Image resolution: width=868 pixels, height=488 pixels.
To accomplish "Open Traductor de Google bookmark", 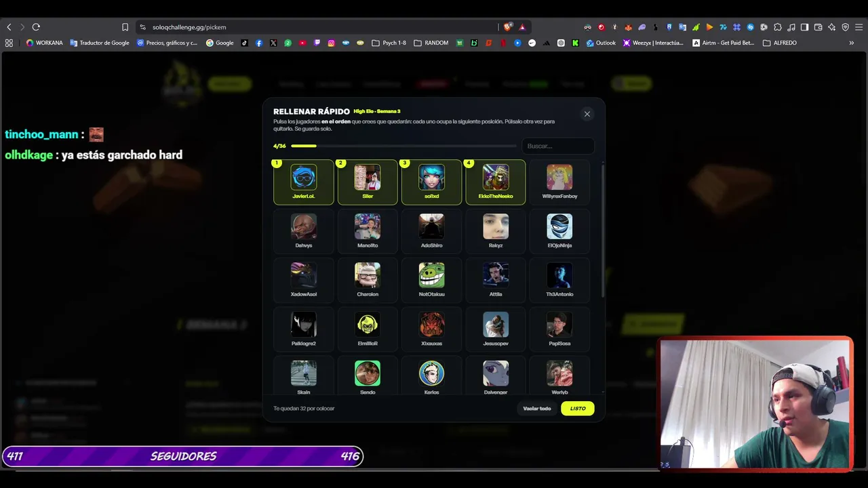I will point(100,43).
